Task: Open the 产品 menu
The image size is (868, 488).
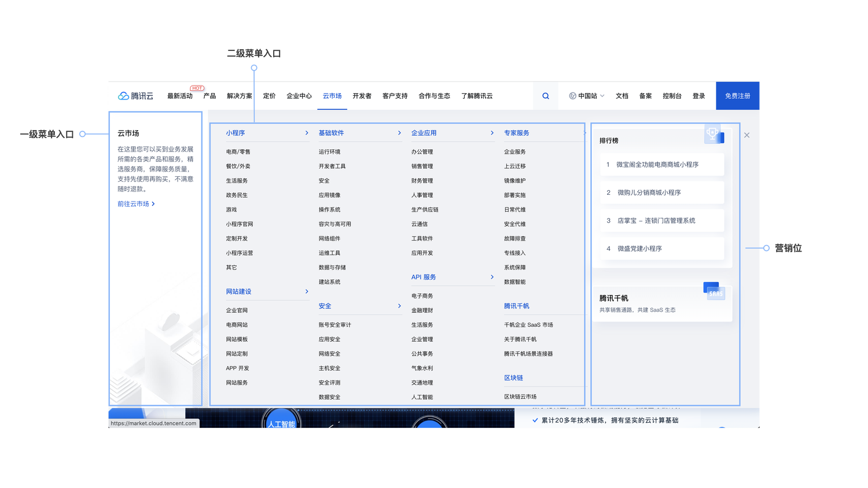Action: tap(209, 96)
